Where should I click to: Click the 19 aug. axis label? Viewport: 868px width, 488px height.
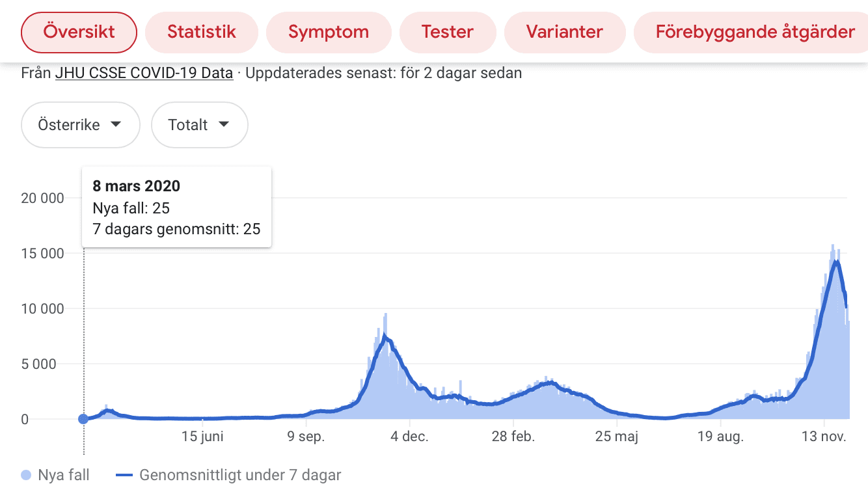(720, 437)
